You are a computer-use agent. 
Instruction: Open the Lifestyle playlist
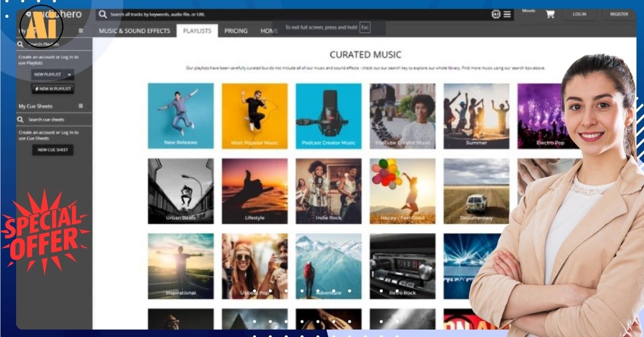(x=254, y=191)
